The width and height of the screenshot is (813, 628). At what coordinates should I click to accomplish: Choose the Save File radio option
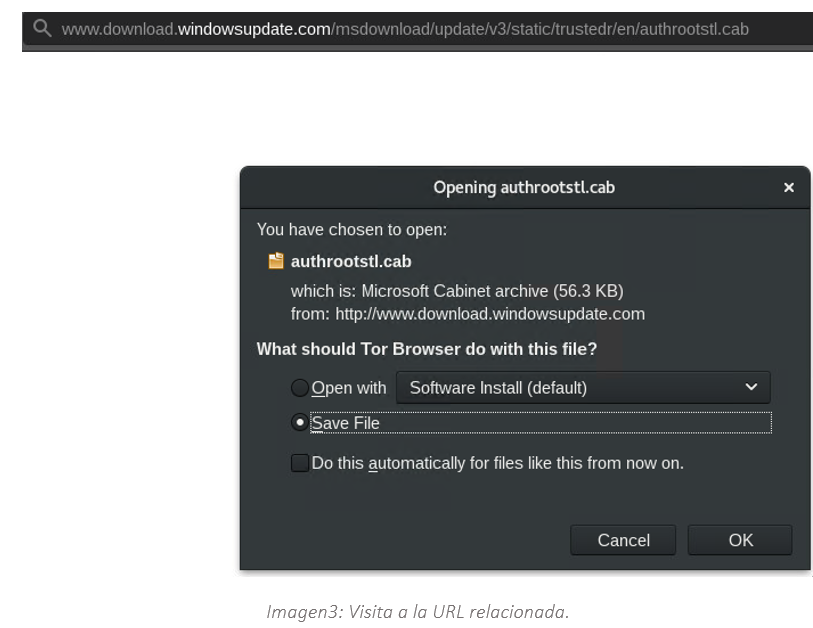coord(300,423)
